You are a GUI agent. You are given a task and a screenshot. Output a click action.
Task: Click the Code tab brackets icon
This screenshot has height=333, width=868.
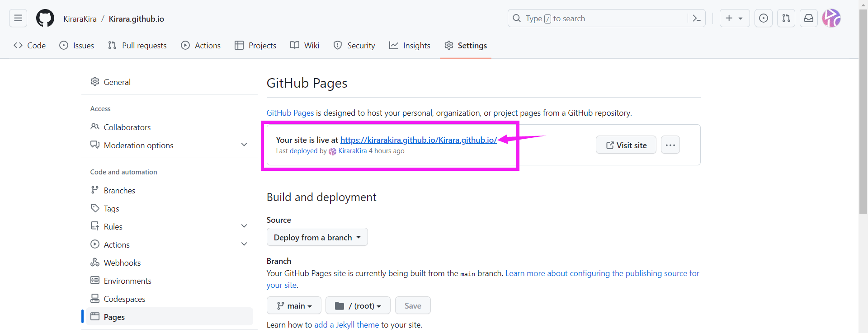click(x=18, y=45)
